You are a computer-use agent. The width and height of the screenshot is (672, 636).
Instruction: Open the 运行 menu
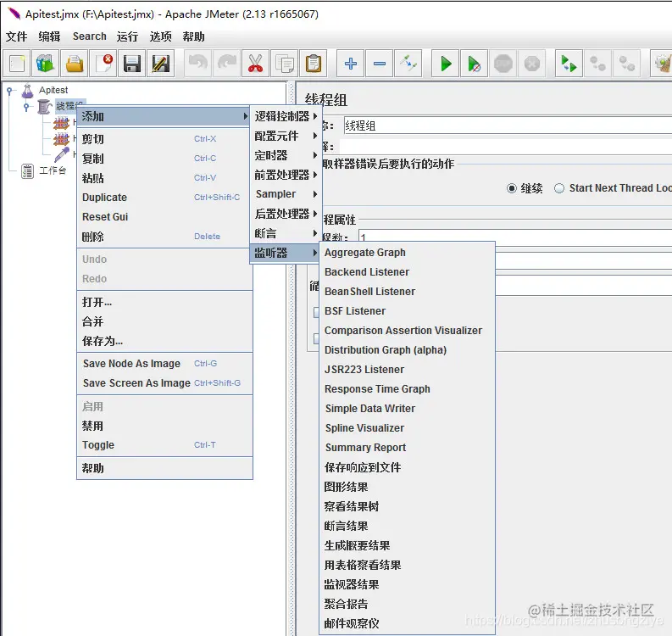127,36
